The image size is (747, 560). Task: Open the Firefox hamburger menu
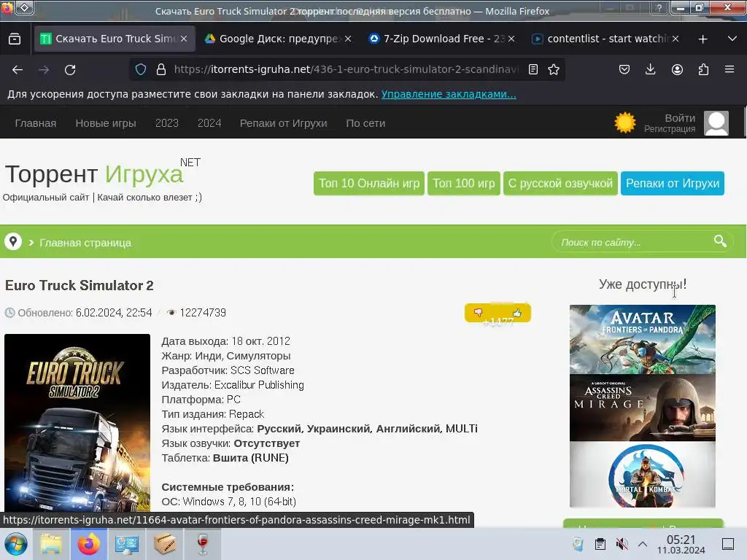(x=729, y=69)
